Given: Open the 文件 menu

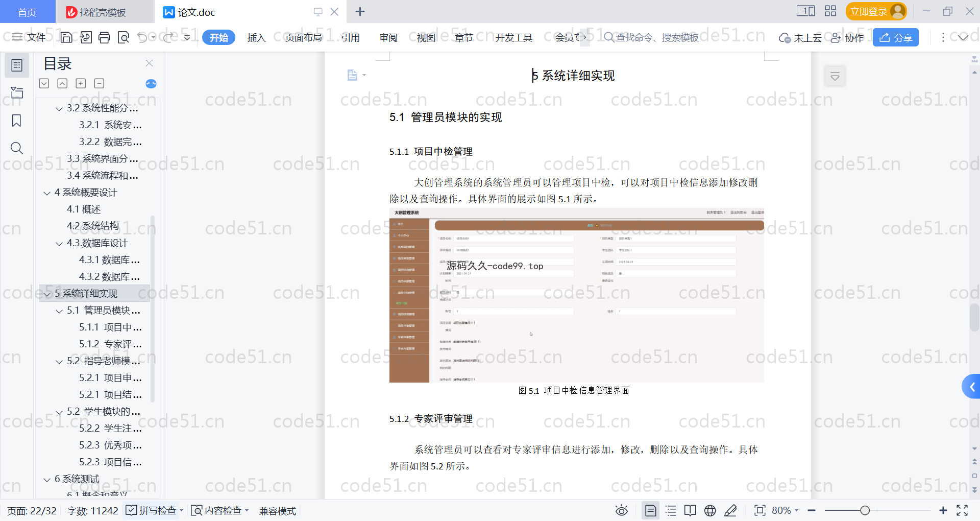Looking at the screenshot, I should [x=29, y=37].
